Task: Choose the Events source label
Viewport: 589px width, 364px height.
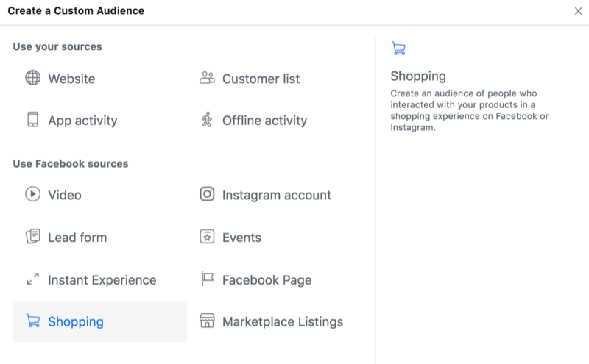Action: point(241,238)
